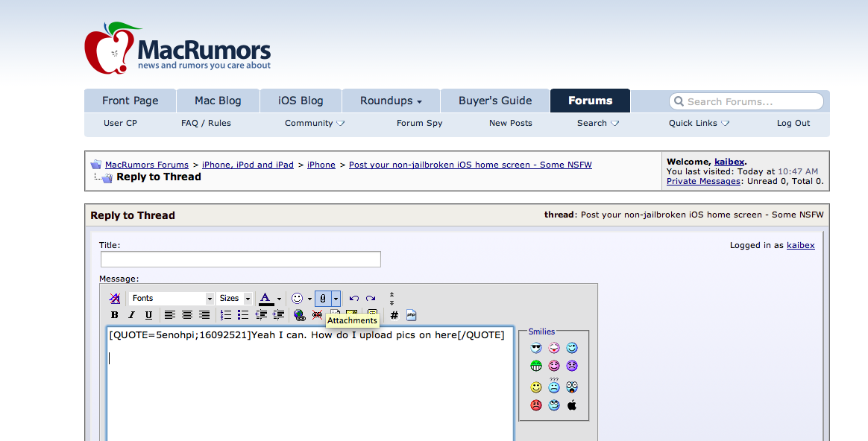The height and width of the screenshot is (441, 868).
Task: Center-align the message text
Action: [x=187, y=315]
